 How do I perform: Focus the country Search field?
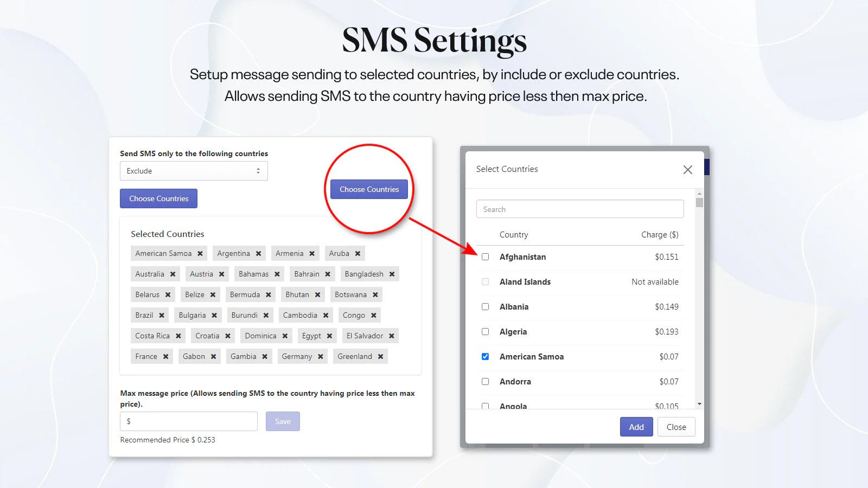point(580,209)
